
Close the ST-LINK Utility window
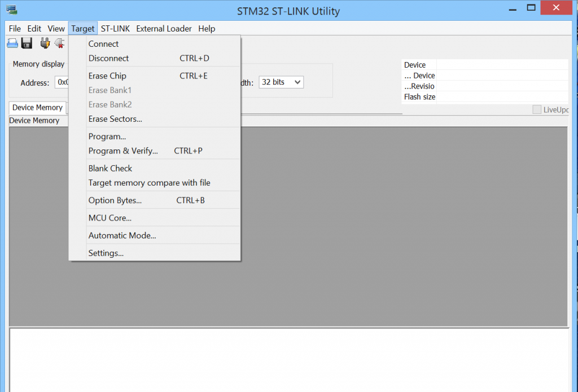(x=556, y=8)
